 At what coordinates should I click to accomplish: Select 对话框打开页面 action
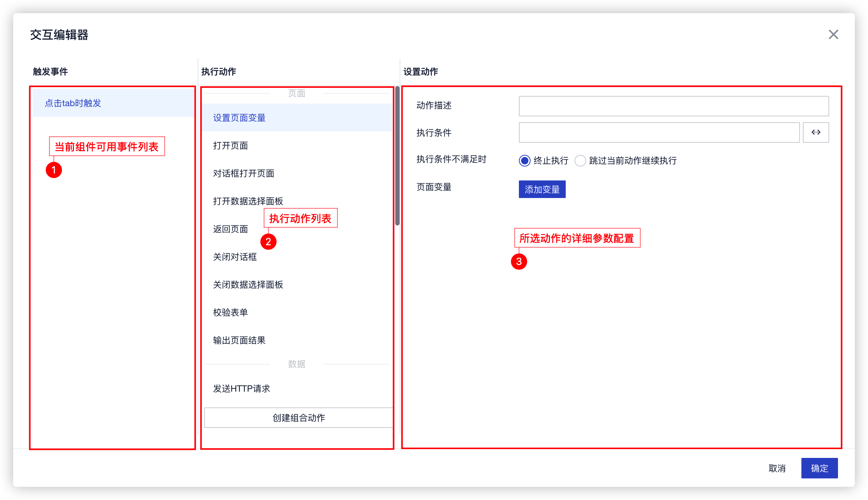click(244, 173)
